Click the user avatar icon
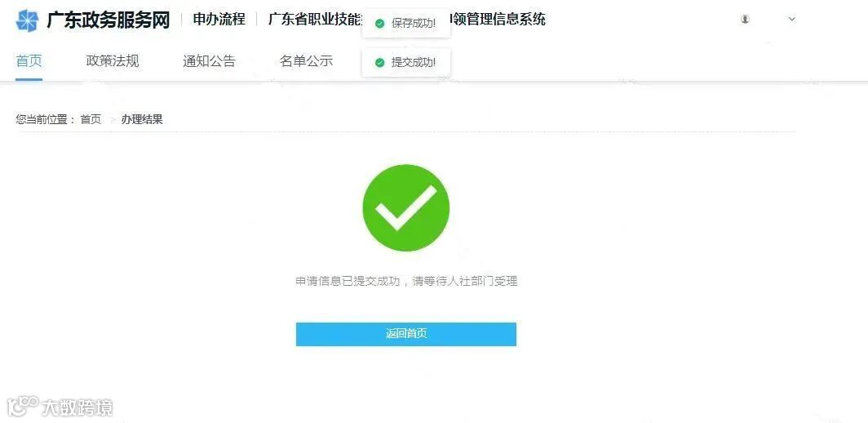Image resolution: width=868 pixels, height=423 pixels. (745, 19)
